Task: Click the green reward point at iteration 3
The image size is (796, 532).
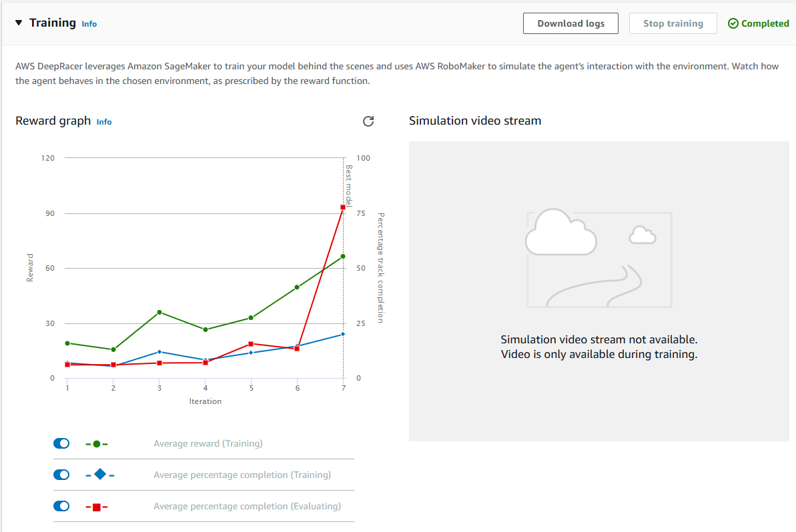Action: pyautogui.click(x=159, y=313)
